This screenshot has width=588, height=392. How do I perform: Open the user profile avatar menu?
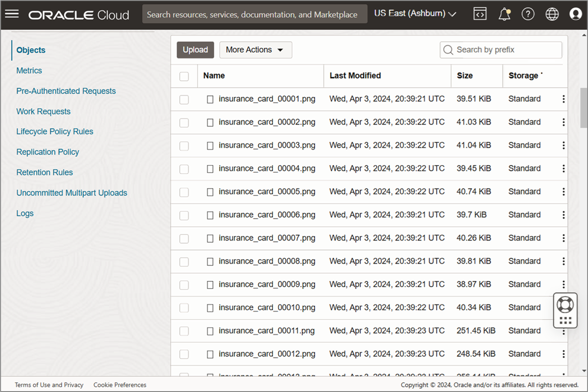pyautogui.click(x=575, y=14)
